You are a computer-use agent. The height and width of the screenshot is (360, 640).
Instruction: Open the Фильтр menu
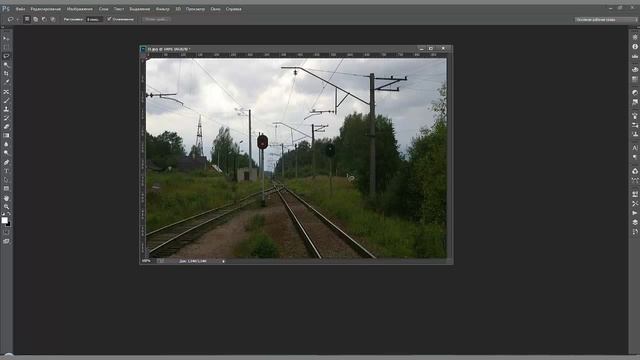tap(162, 9)
